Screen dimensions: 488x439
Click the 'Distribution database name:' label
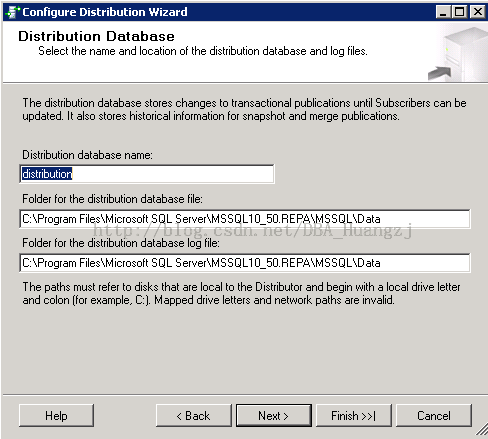coord(87,155)
